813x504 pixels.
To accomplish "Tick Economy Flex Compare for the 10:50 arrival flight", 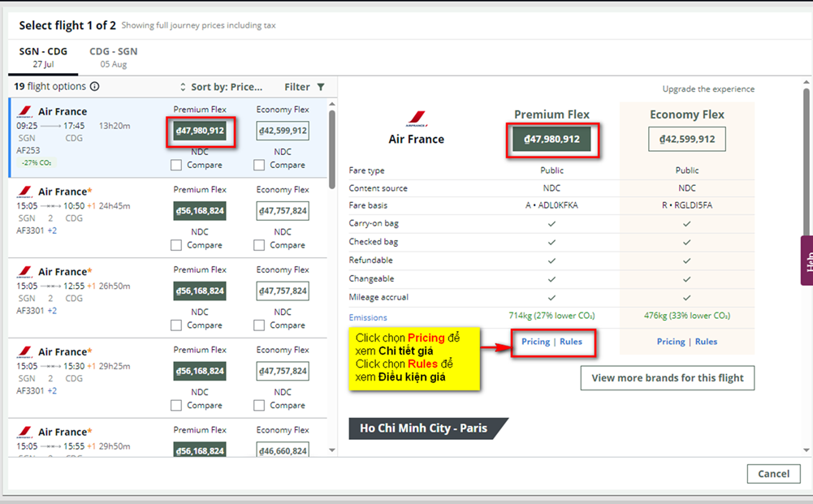I will [x=259, y=245].
